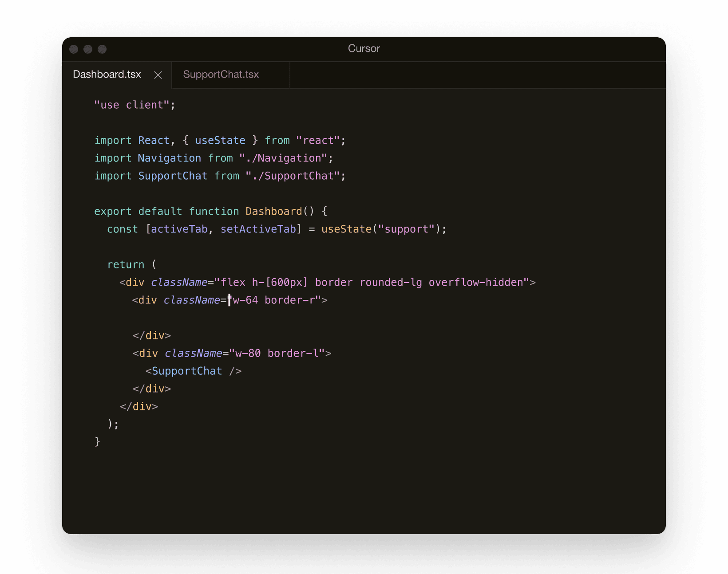This screenshot has height=574, width=728.
Task: Click the function's final closing brace
Action: pos(97,442)
